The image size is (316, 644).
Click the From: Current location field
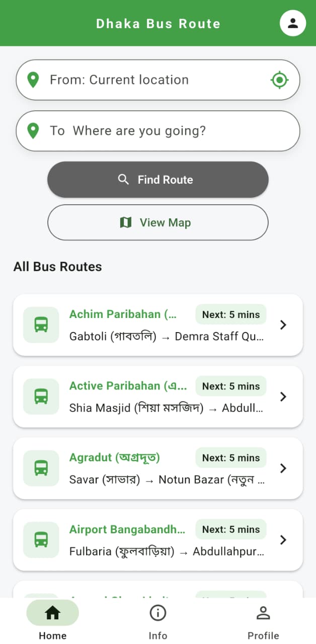(x=151, y=79)
